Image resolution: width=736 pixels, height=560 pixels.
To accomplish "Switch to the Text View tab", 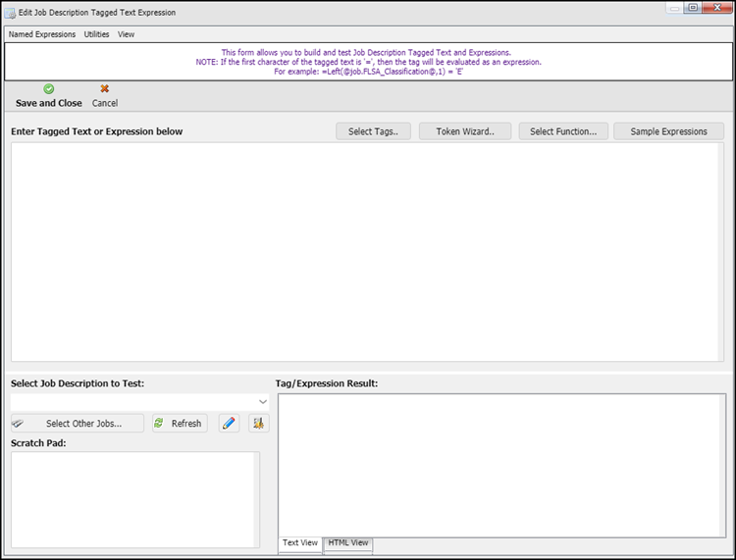I will 300,543.
